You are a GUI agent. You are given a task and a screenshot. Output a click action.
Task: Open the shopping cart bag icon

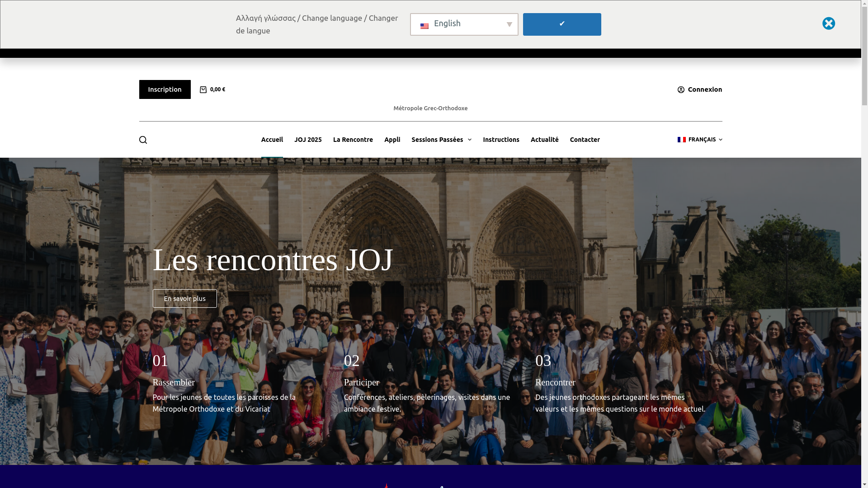tap(203, 89)
